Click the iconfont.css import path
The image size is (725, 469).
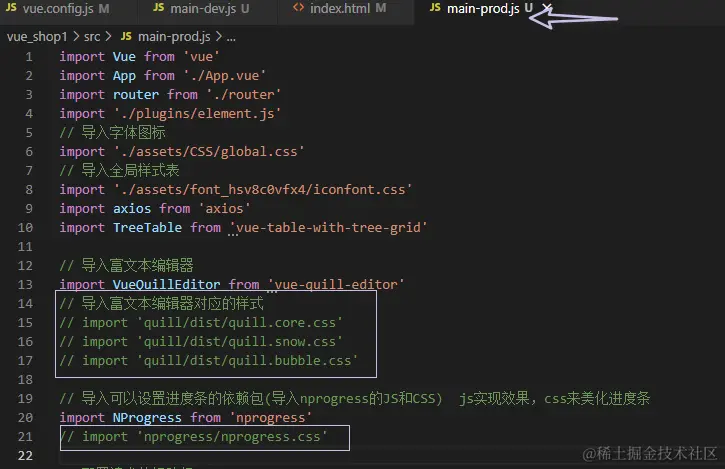[x=263, y=189]
